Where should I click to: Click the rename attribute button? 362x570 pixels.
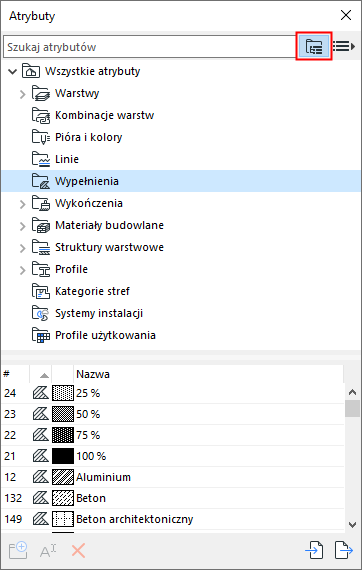click(48, 551)
